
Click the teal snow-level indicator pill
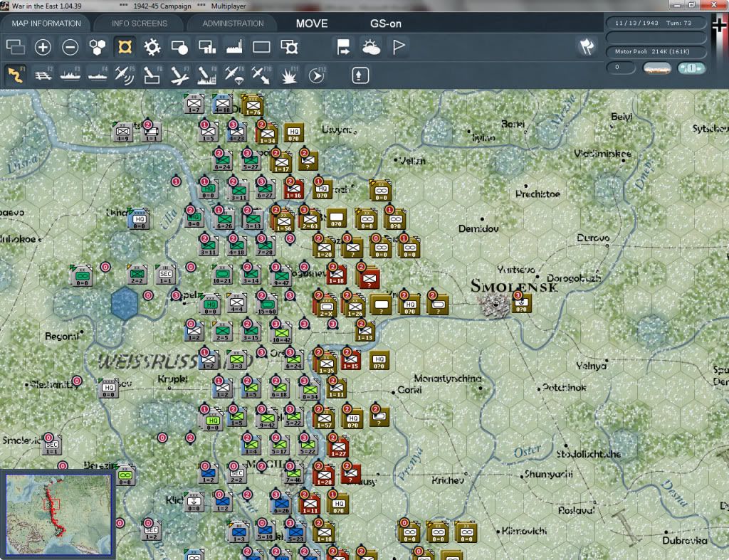point(691,68)
